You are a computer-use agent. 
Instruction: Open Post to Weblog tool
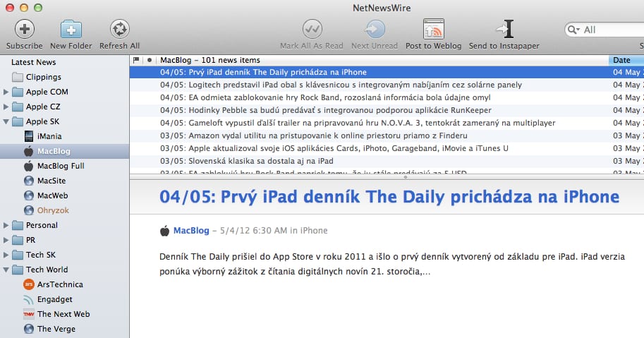click(x=433, y=29)
